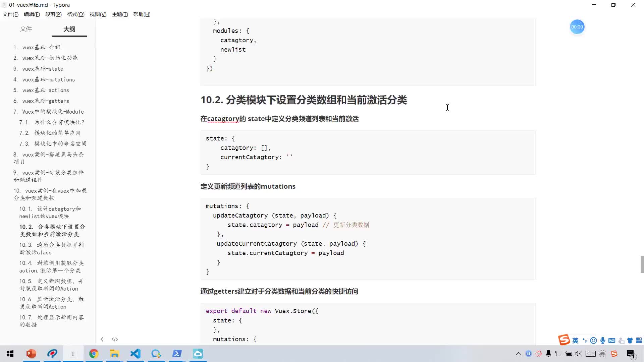Open the touch keyboard tray icon
The image size is (644, 362).
(591, 354)
